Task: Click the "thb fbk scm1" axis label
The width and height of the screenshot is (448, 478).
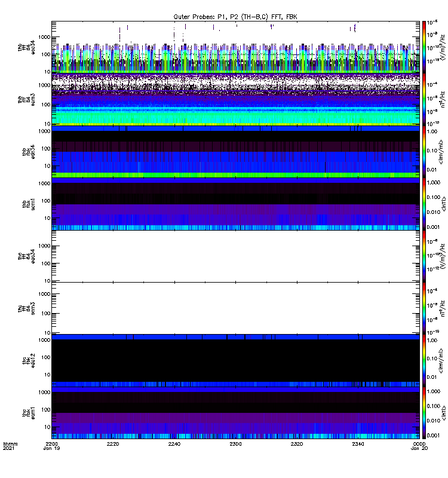Action: tap(29, 204)
